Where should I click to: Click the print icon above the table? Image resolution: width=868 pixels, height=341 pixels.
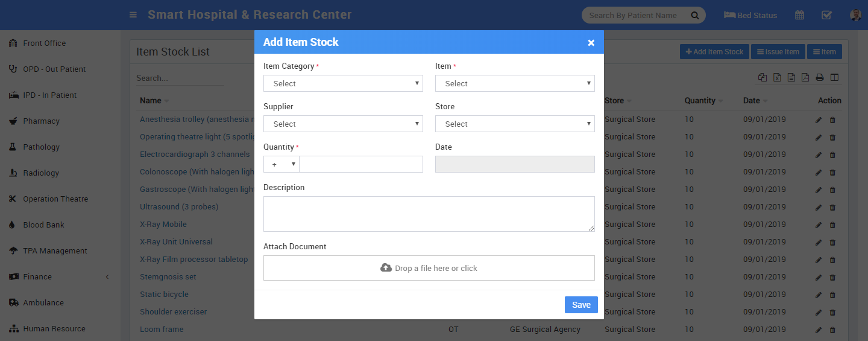tap(820, 77)
